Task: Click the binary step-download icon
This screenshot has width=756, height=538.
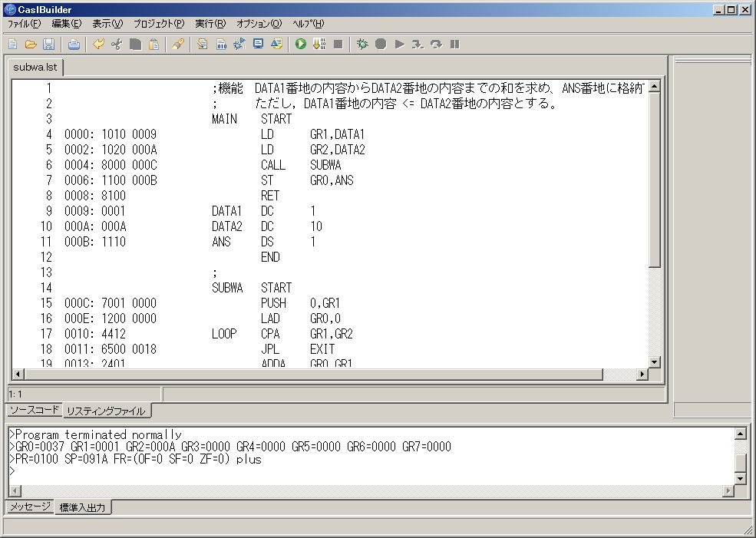Action: point(319,45)
